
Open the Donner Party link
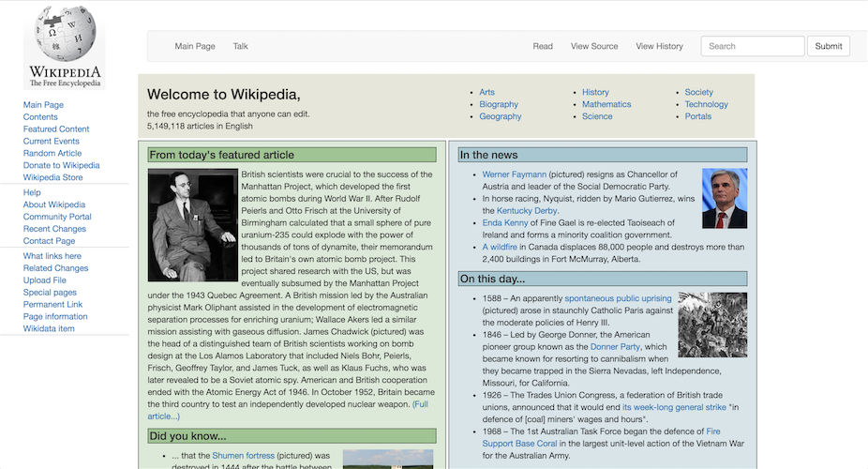click(x=615, y=347)
